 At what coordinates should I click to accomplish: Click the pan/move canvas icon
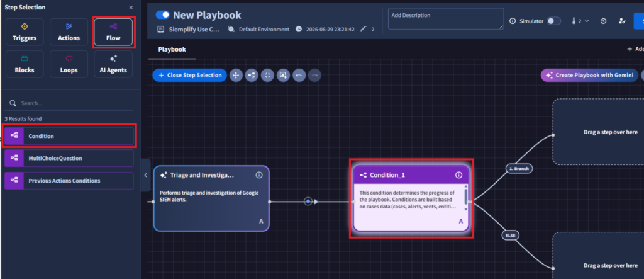[x=236, y=76]
